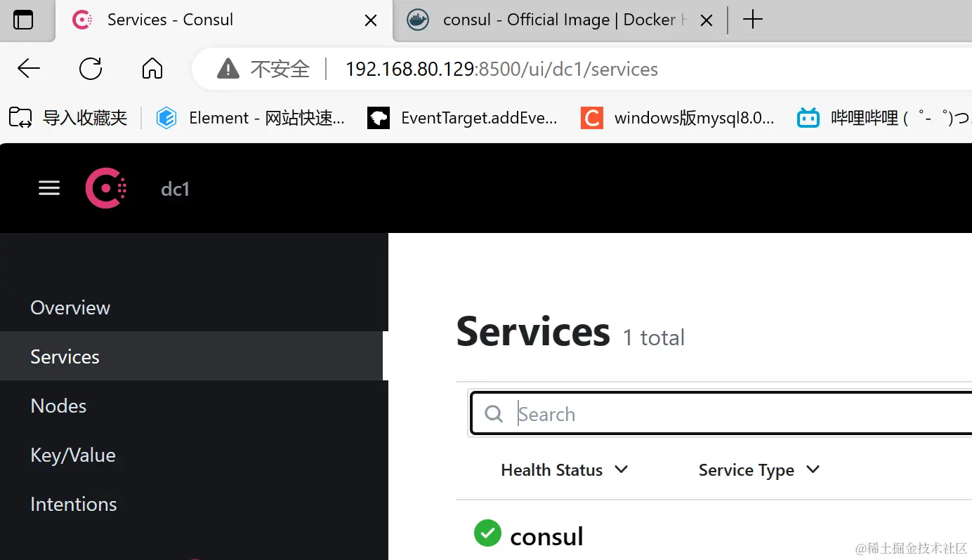
Task: Reload the current page
Action: click(x=91, y=68)
